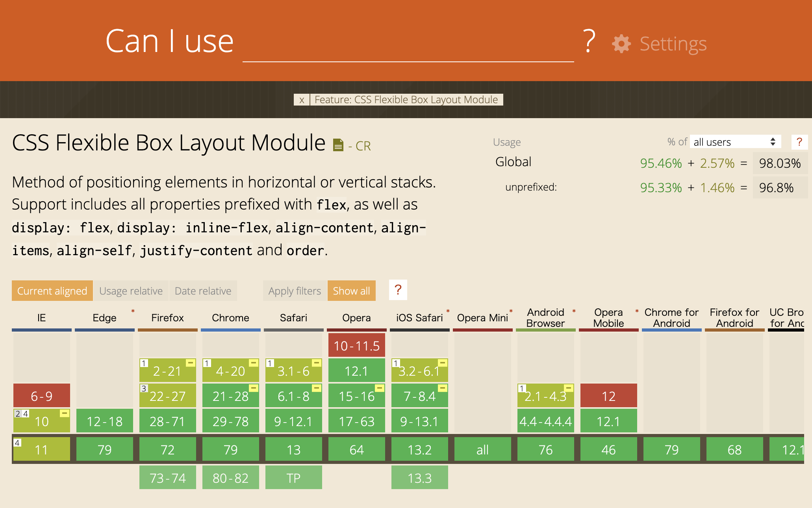The height and width of the screenshot is (508, 812).
Task: Select iOS Safari 7-8.4 cell
Action: pos(420,396)
